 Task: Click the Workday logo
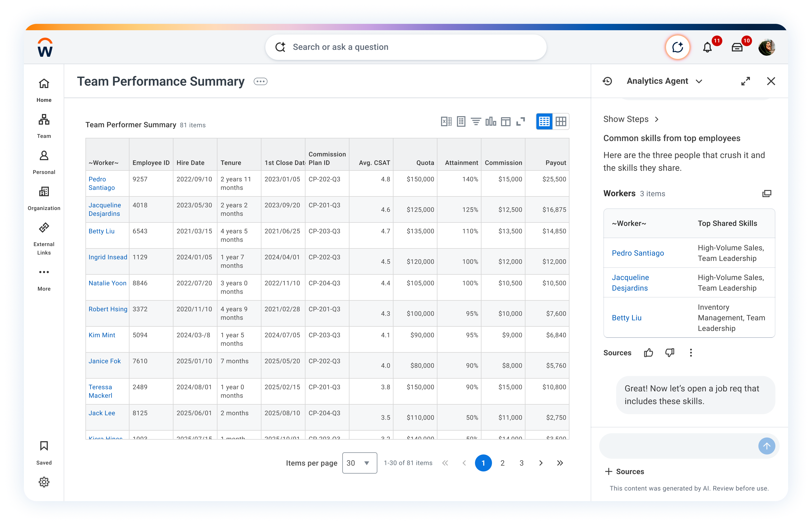(x=45, y=47)
